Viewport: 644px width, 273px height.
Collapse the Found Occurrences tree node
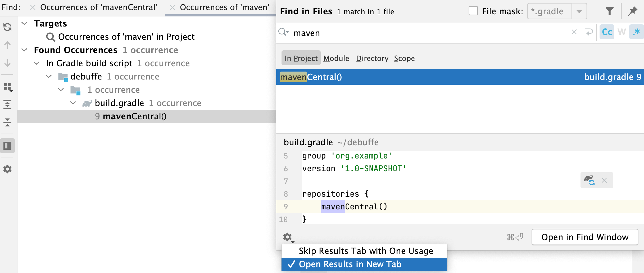(24, 50)
